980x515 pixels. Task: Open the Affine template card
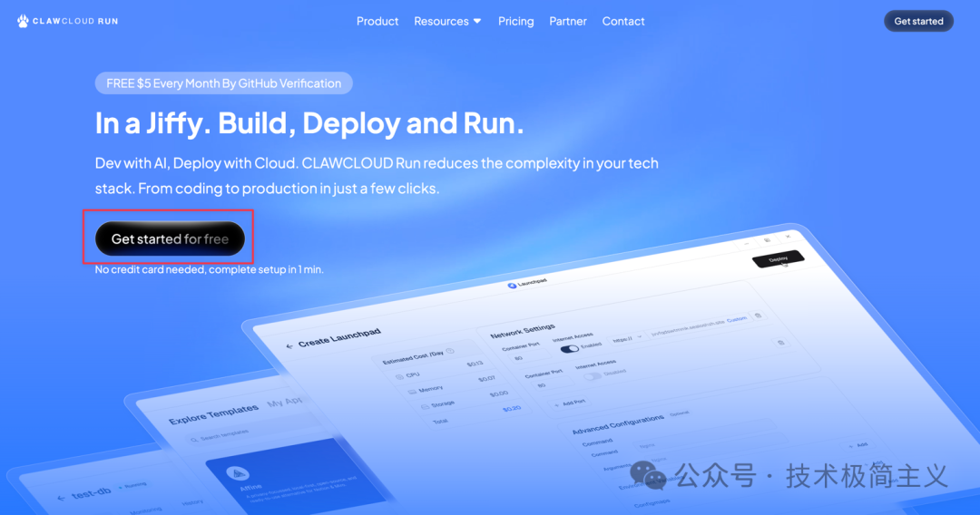pyautogui.click(x=294, y=478)
